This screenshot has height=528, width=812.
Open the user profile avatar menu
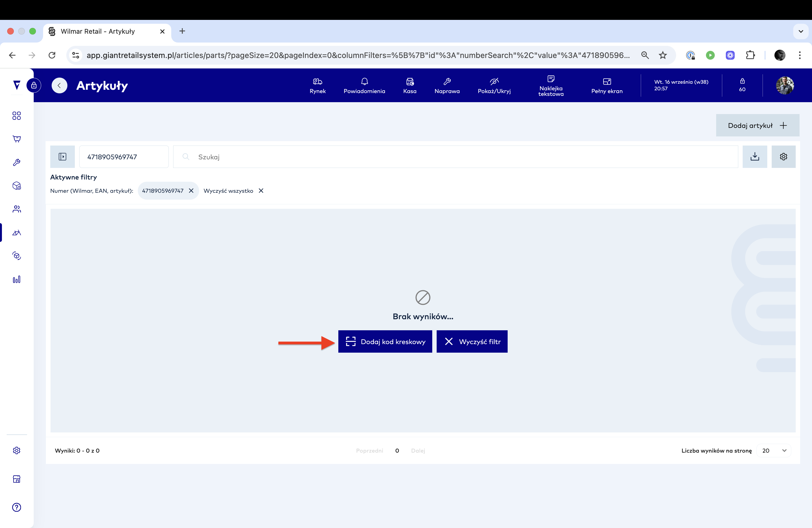(784, 85)
